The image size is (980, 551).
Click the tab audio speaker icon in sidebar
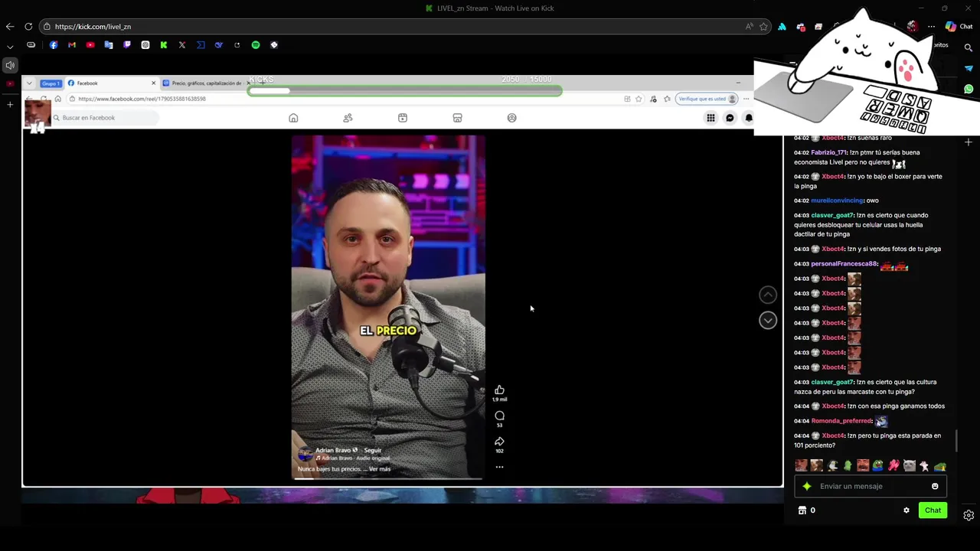(x=10, y=66)
